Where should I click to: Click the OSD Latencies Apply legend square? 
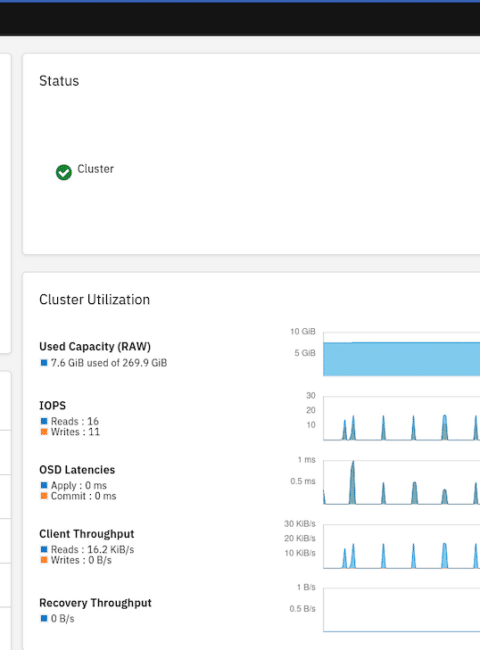tap(44, 485)
